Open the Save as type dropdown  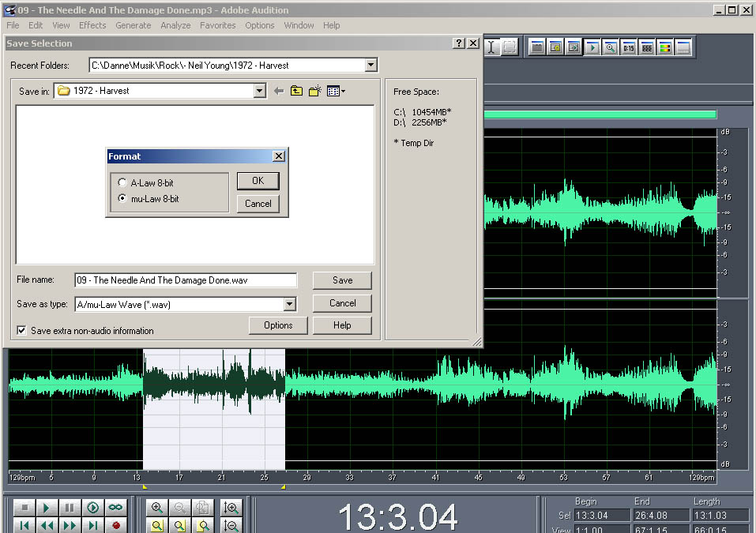[289, 305]
